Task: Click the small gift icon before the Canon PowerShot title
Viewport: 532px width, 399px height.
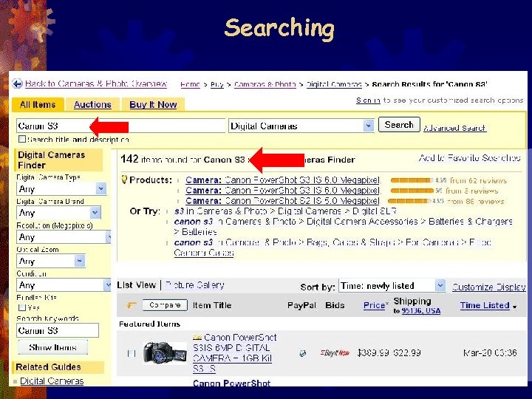Action: [197, 337]
